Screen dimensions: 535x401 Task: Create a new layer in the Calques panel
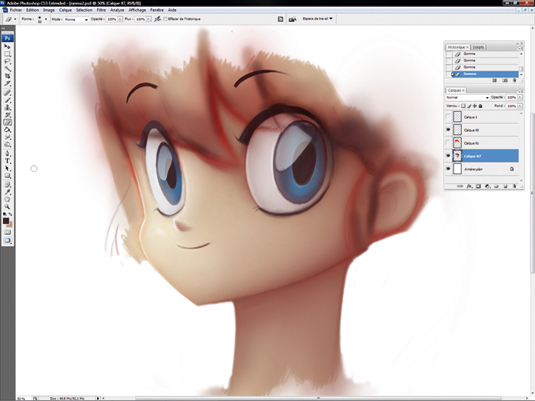[x=505, y=186]
